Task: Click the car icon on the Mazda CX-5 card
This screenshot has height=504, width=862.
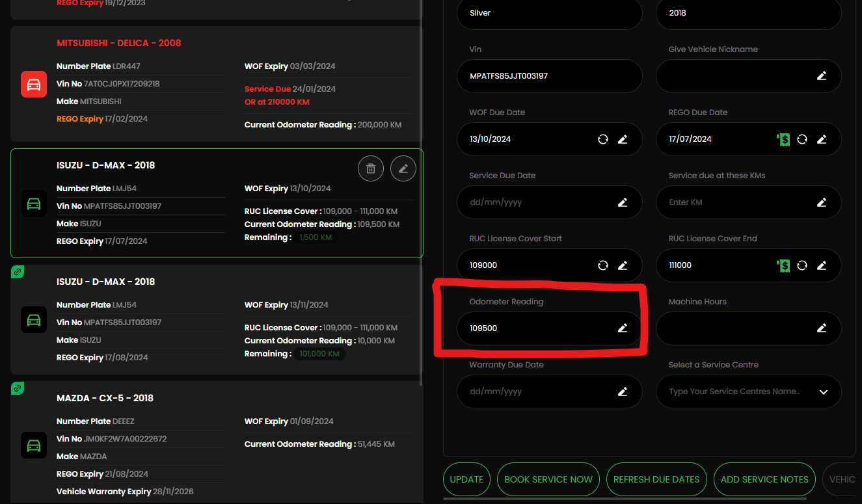Action: [x=34, y=445]
